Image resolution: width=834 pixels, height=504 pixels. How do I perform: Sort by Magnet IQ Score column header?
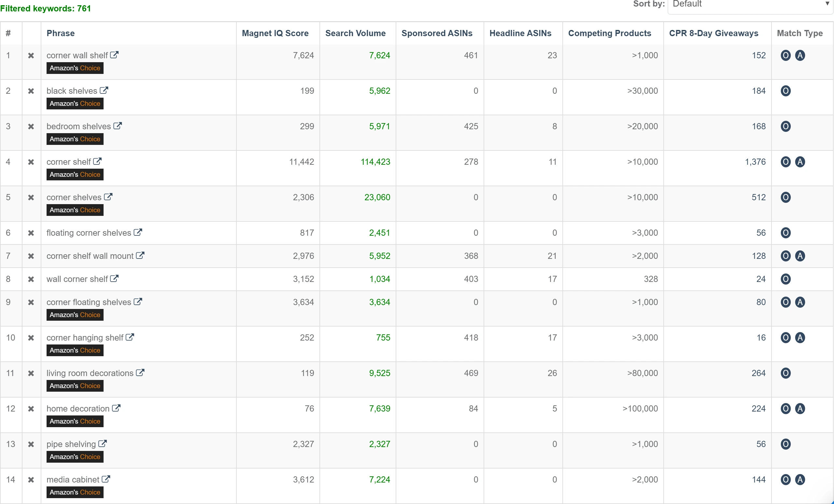pyautogui.click(x=275, y=33)
